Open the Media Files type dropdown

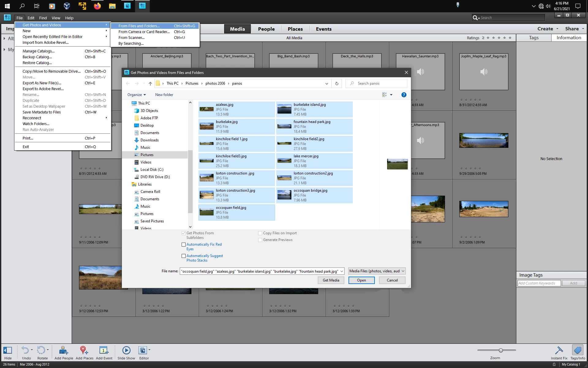[377, 271]
